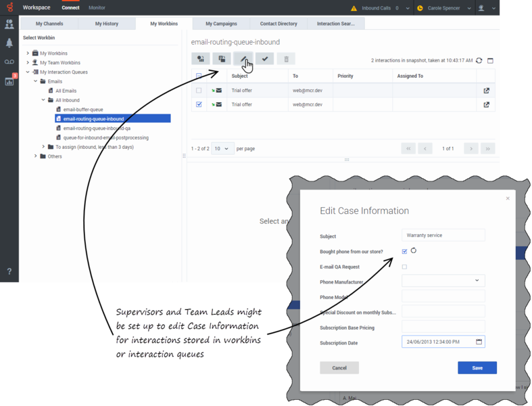Click the Inbound Calls warning triangle icon
Viewport: 532px width, 406px height.
[x=354, y=8]
